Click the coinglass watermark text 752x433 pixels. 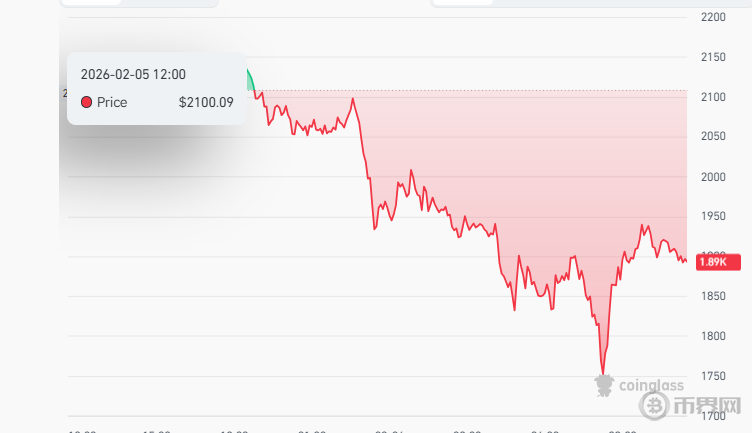(x=650, y=385)
